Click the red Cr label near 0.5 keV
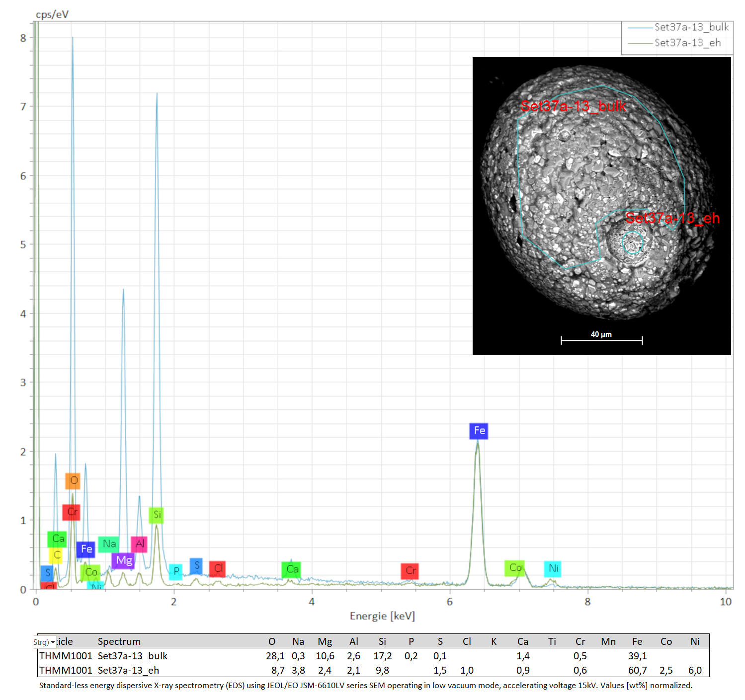745x700 pixels. pos(71,512)
